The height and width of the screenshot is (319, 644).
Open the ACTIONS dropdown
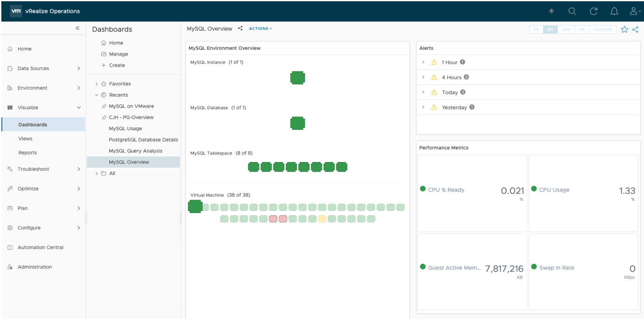(x=260, y=28)
